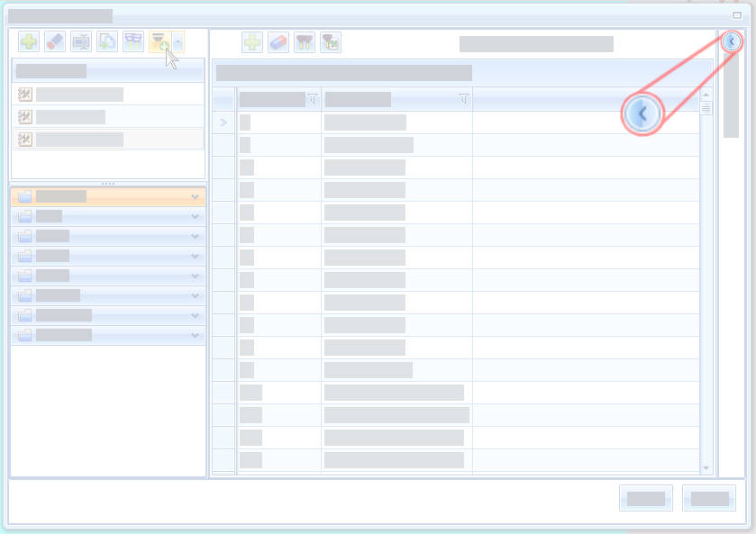Image resolution: width=756 pixels, height=534 pixels.
Task: Click the rightmost button at the bottom
Action: tap(709, 498)
